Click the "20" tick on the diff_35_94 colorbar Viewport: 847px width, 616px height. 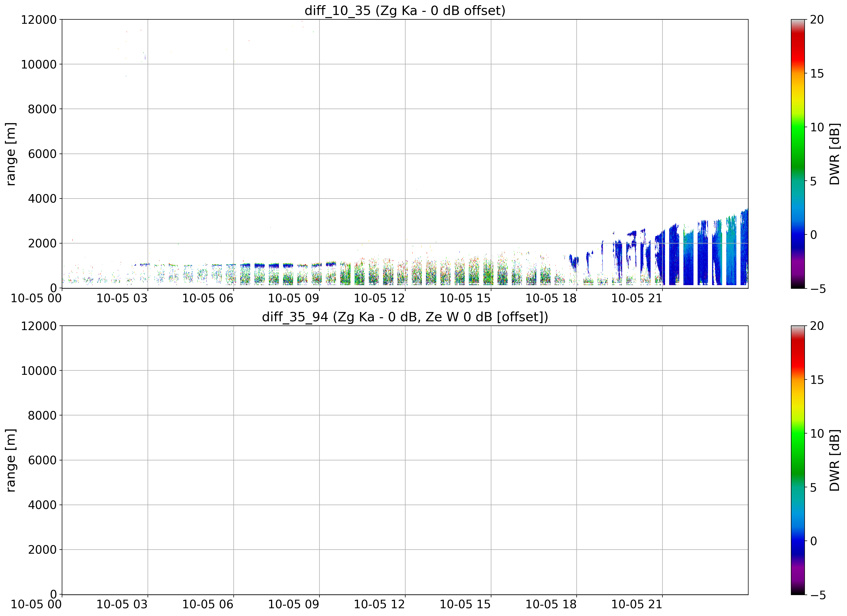click(817, 326)
